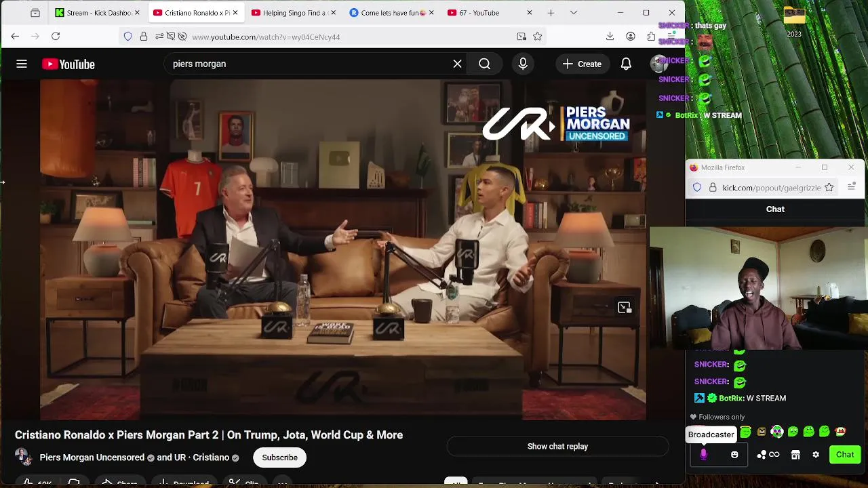Viewport: 868px width, 488px height.
Task: Select the Cristiano Ronaldo x Piers tab
Action: [x=196, y=13]
